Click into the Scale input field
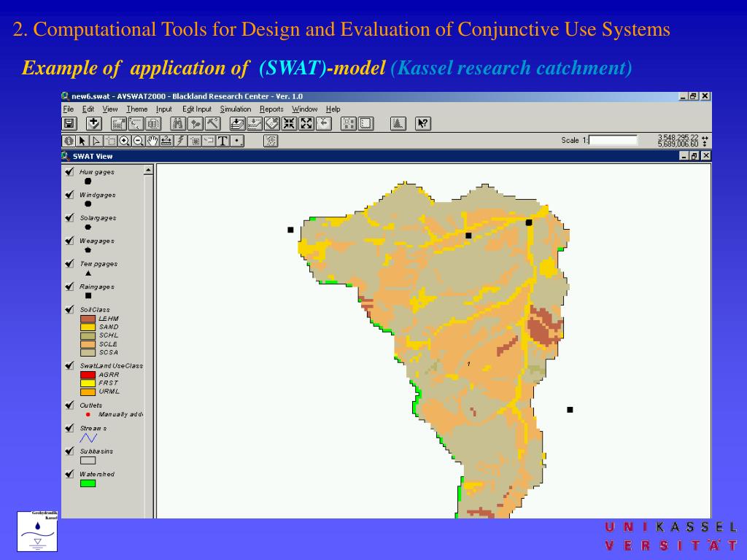 (613, 141)
